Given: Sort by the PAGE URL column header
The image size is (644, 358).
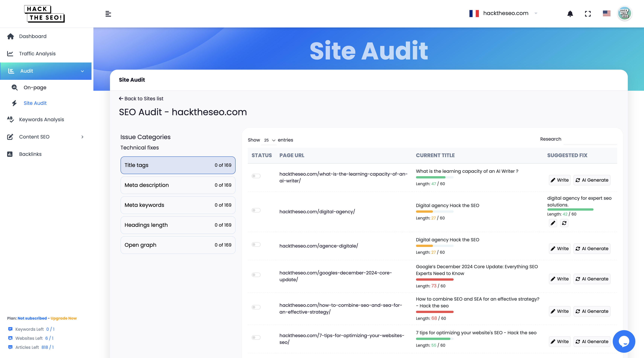Looking at the screenshot, I should 292,155.
